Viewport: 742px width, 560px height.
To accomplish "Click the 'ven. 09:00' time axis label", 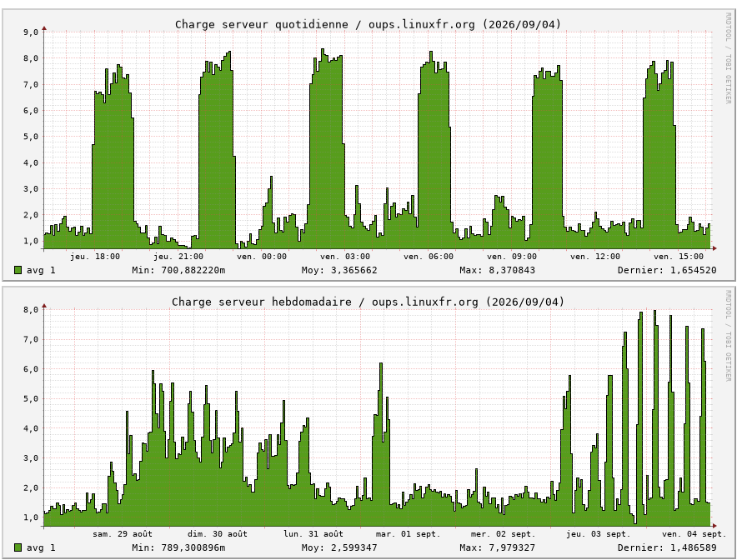I will pyautogui.click(x=512, y=257).
